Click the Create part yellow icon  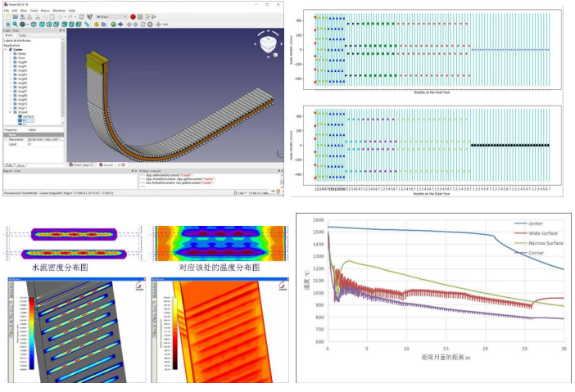point(97,25)
